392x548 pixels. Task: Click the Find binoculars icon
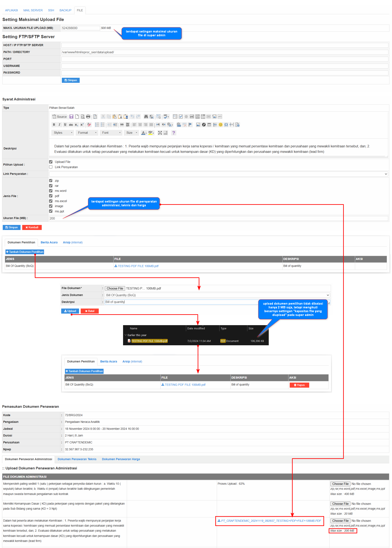[x=146, y=117]
